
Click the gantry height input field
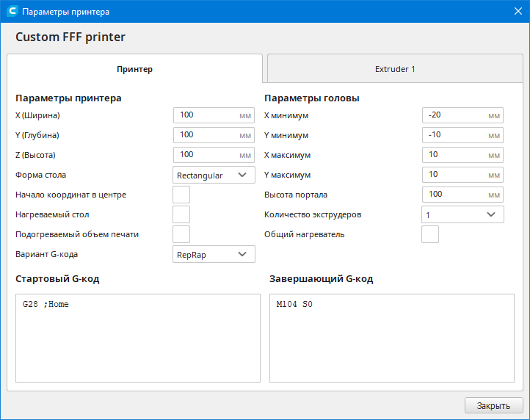click(455, 195)
